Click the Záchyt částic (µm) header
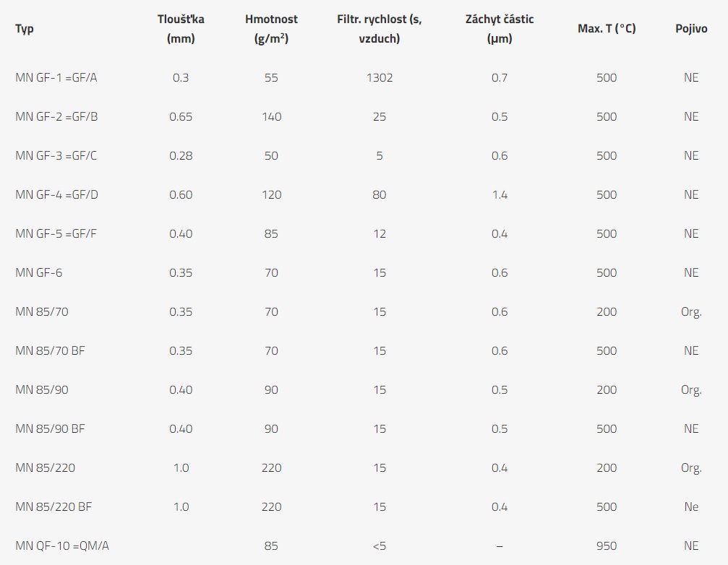 click(500, 29)
